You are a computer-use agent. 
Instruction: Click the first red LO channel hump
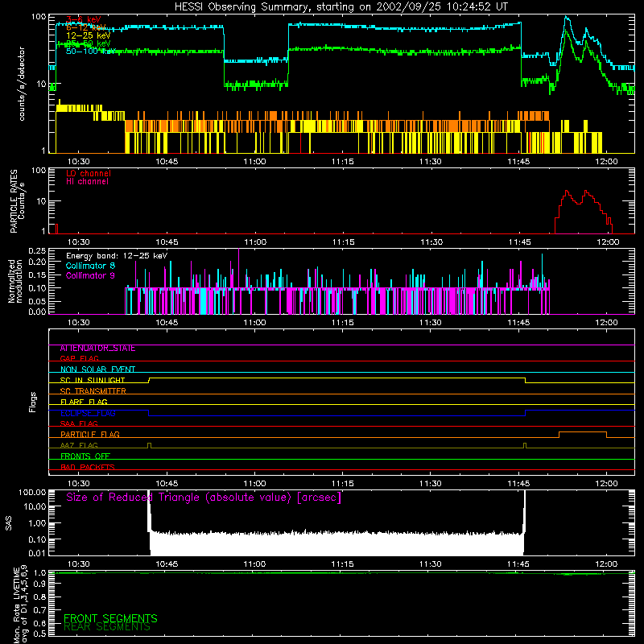coord(567,192)
